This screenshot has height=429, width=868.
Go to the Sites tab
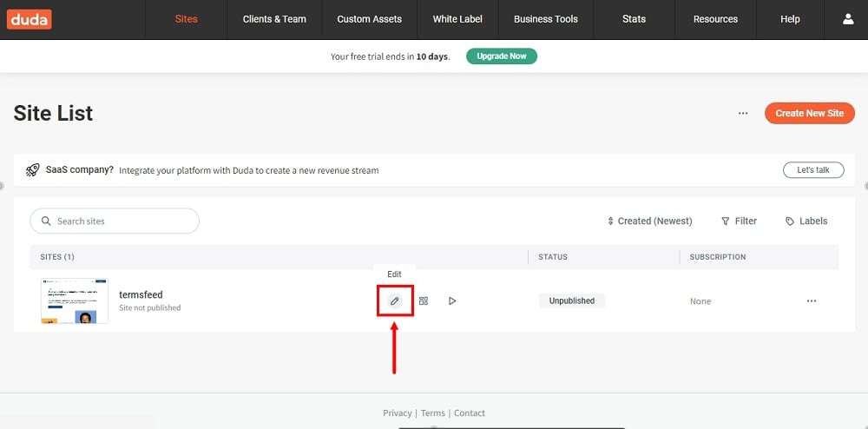pos(186,19)
